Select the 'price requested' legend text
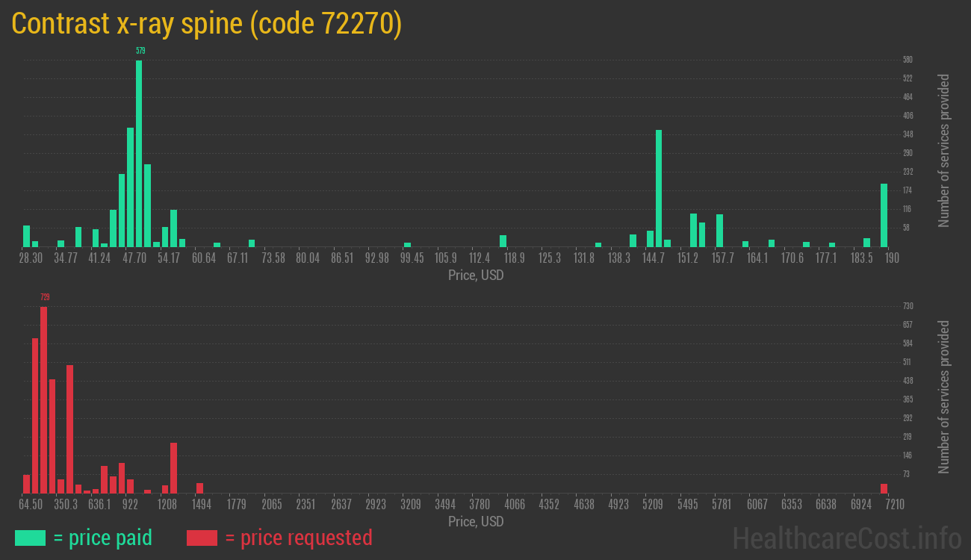 [298, 538]
